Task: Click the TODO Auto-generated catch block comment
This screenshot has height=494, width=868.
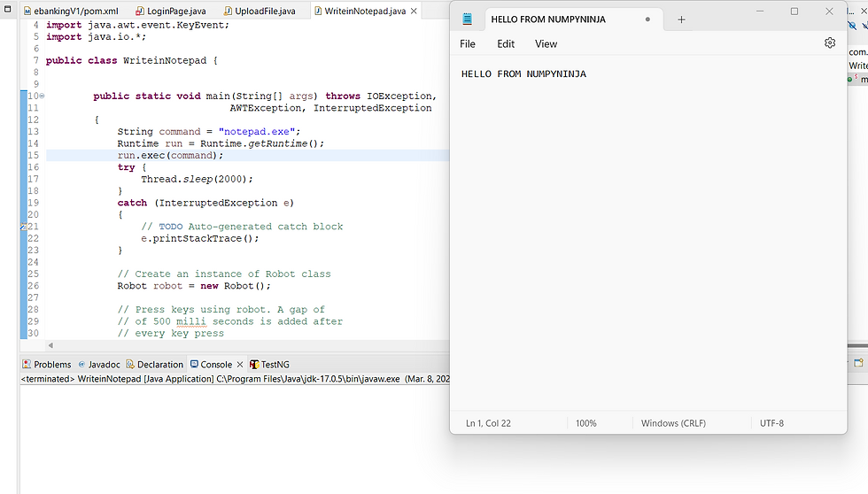Action: pyautogui.click(x=242, y=227)
